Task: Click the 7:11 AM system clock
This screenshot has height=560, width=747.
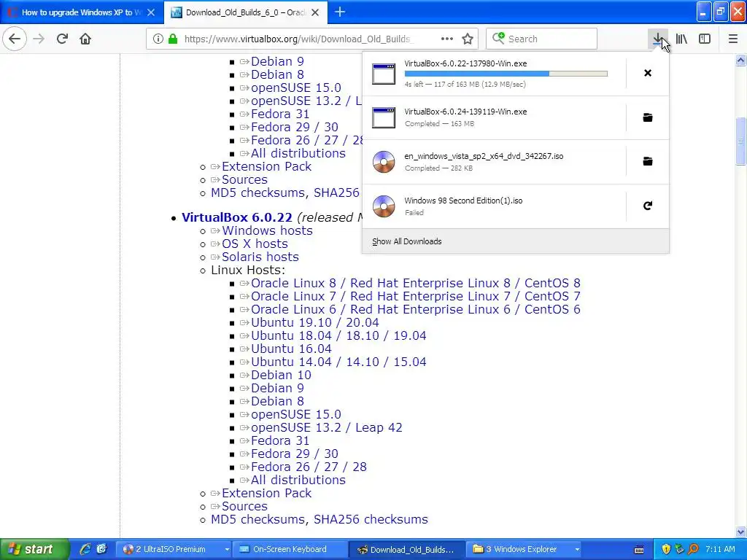Action: click(x=720, y=549)
